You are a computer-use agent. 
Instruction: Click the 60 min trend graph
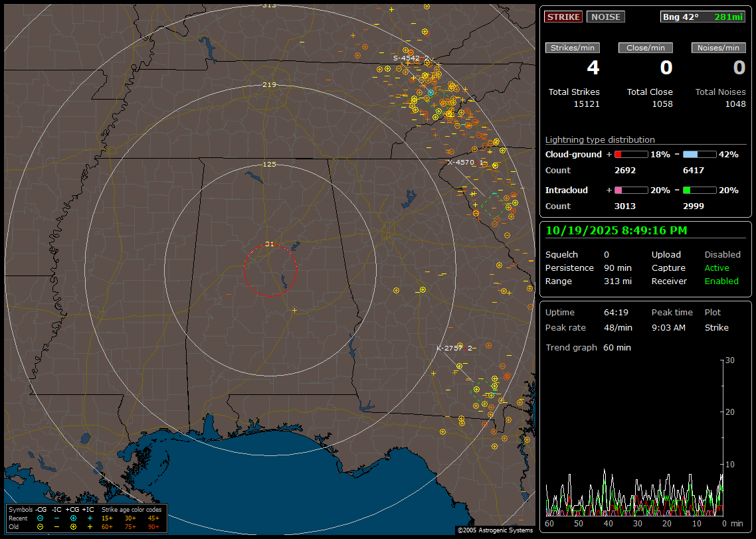click(634, 465)
